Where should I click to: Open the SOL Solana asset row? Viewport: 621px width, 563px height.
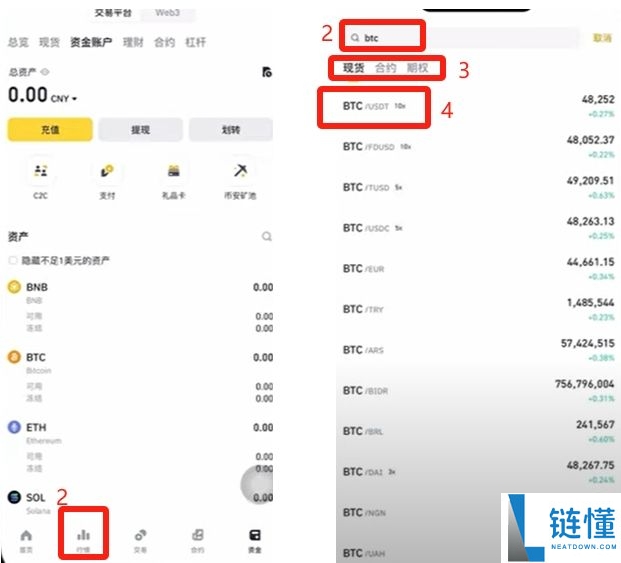pos(140,502)
